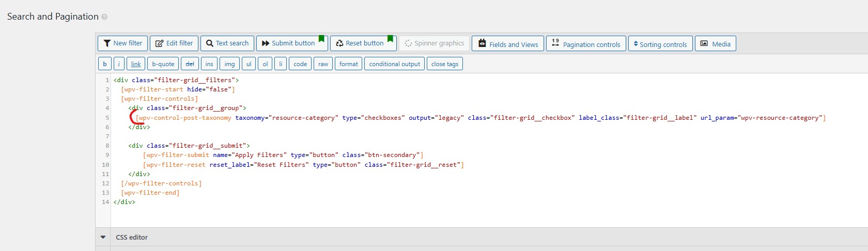Click the help icon beside Search and Pagination
The height and width of the screenshot is (251, 868).
(104, 17)
